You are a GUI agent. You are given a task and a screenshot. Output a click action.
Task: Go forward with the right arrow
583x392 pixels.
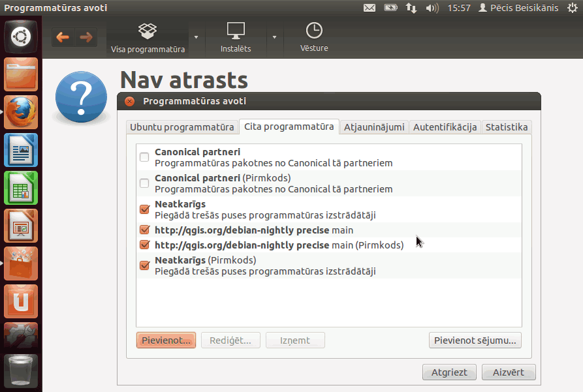coord(86,37)
